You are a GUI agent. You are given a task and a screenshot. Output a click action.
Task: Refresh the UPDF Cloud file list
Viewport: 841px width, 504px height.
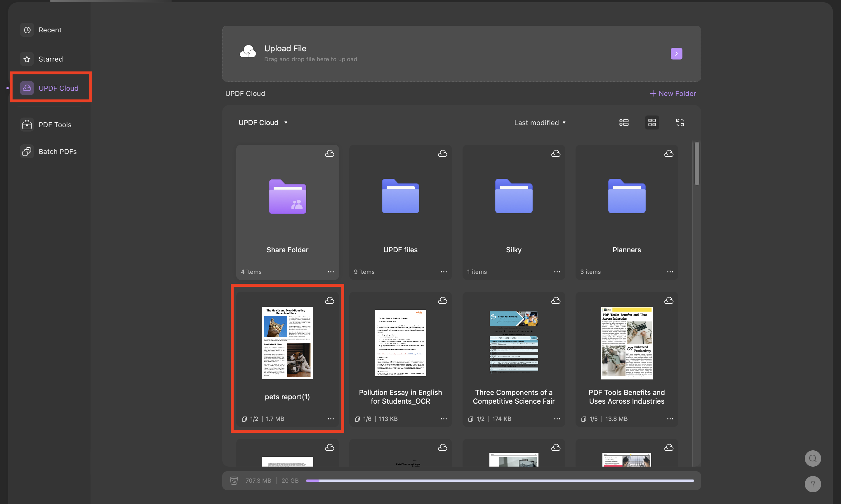[680, 122]
